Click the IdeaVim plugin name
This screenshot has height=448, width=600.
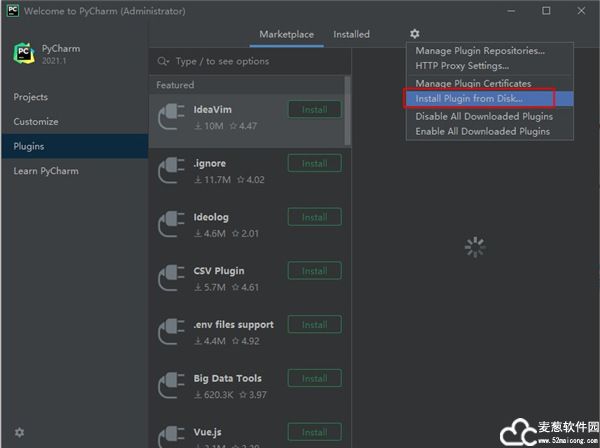[212, 110]
